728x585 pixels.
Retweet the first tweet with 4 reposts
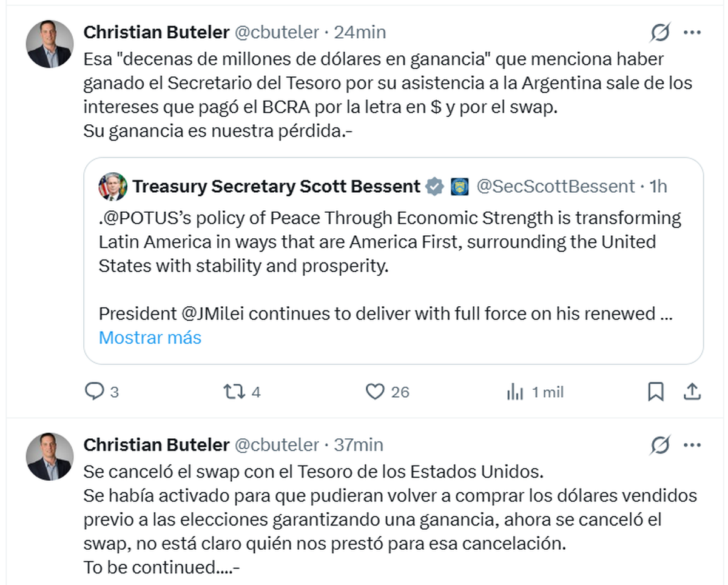click(234, 392)
